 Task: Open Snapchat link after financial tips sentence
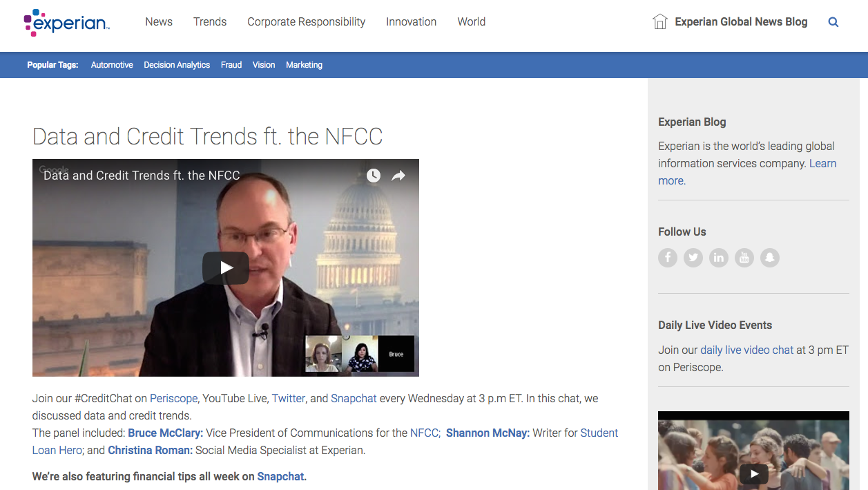[x=280, y=477]
